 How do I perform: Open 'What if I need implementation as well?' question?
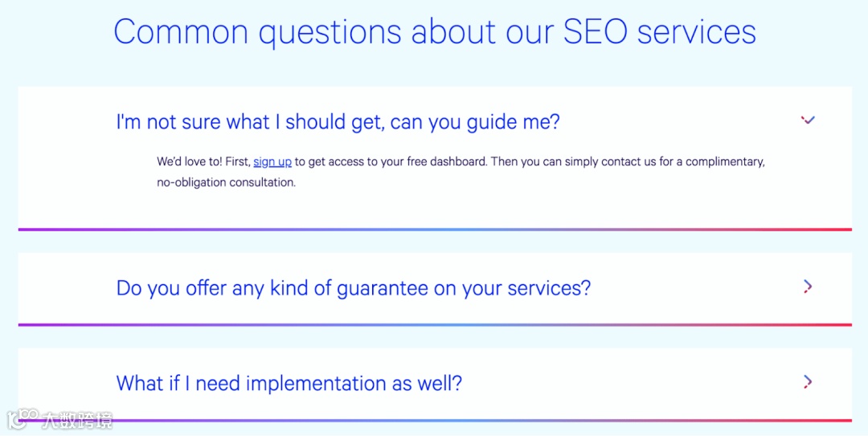pyautogui.click(x=289, y=383)
